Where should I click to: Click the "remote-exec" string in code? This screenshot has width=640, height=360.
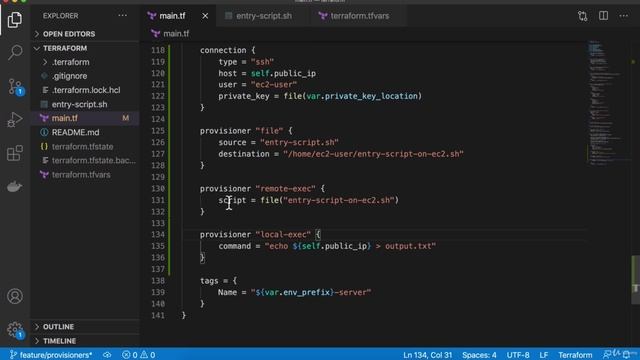pyautogui.click(x=285, y=189)
